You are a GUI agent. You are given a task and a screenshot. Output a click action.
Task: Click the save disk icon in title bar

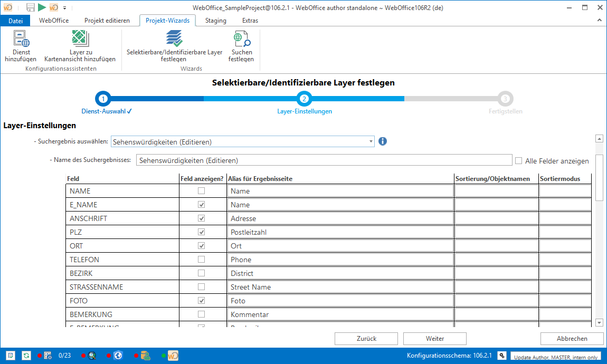[x=31, y=7]
